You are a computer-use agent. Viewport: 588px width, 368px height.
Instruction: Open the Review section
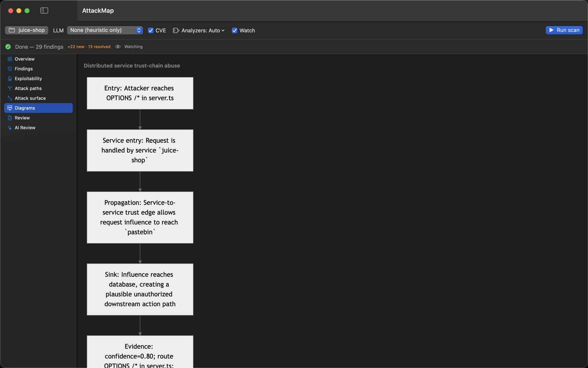pos(38,118)
